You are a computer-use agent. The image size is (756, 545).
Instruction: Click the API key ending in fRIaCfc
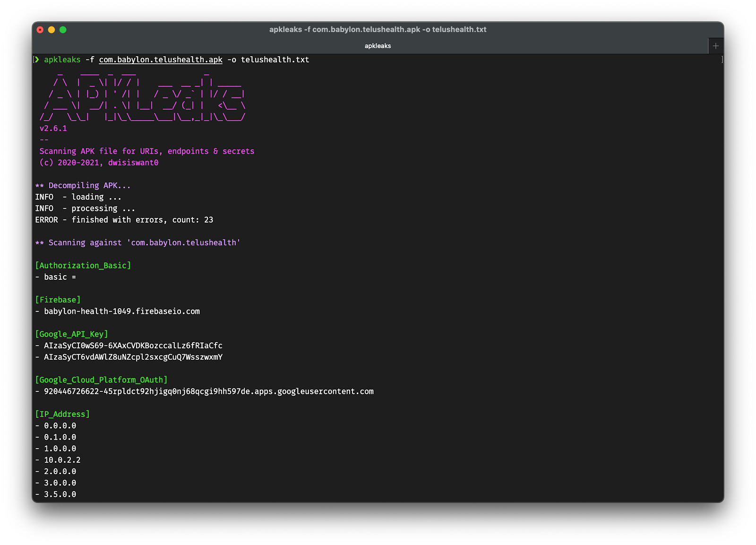click(x=133, y=346)
